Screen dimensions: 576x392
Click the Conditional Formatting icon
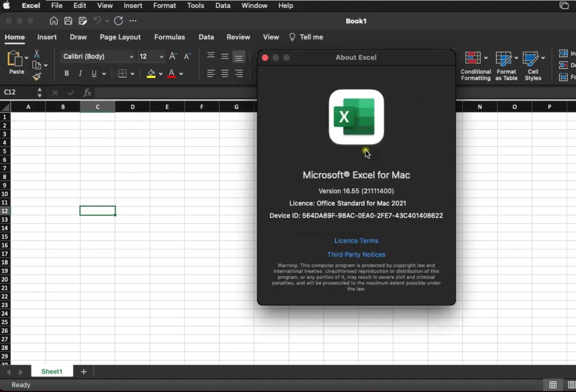click(473, 58)
